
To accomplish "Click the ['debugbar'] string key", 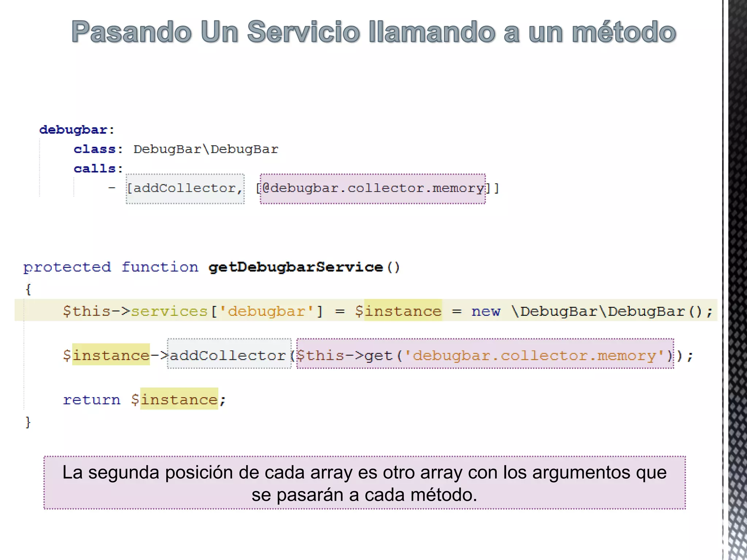I will click(x=267, y=311).
